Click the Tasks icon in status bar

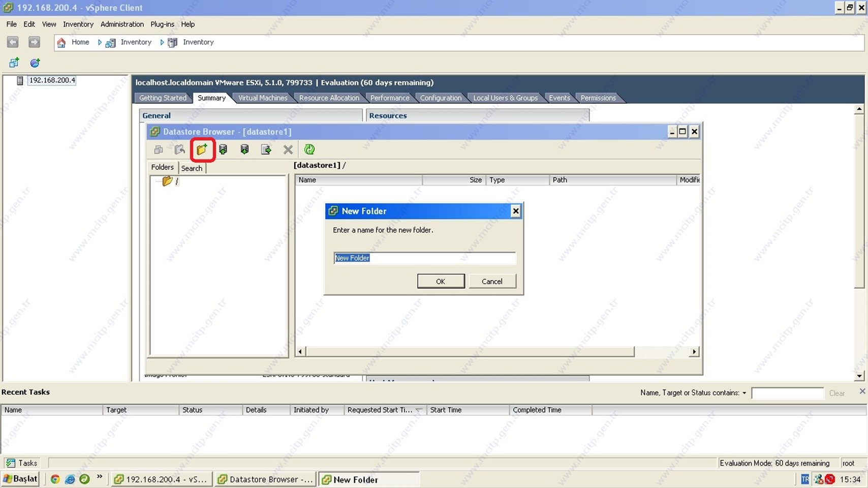pos(10,463)
